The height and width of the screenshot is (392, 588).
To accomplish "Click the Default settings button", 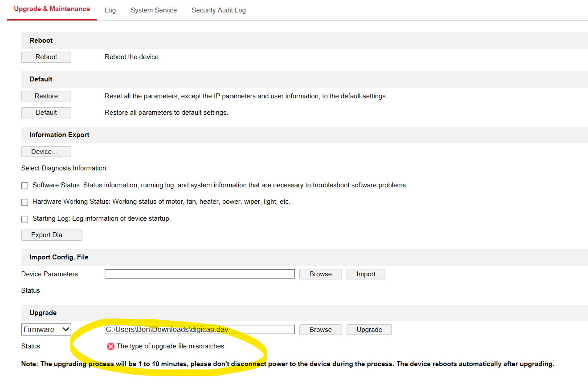I will pyautogui.click(x=46, y=113).
